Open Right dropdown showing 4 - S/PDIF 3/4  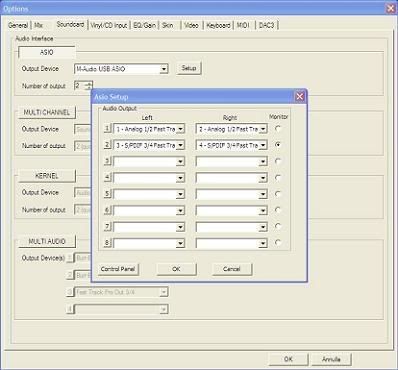click(x=232, y=145)
